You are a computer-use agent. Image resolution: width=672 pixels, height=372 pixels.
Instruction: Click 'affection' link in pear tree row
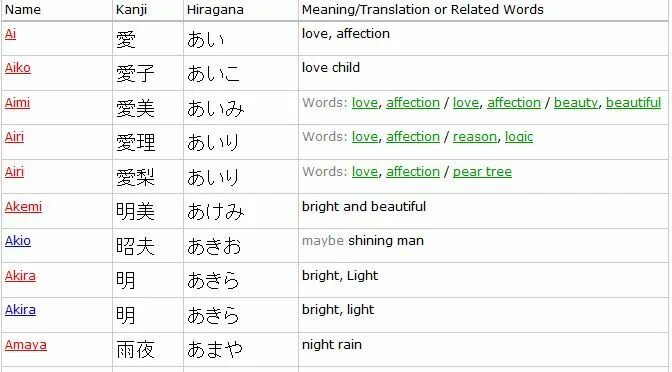(x=413, y=172)
